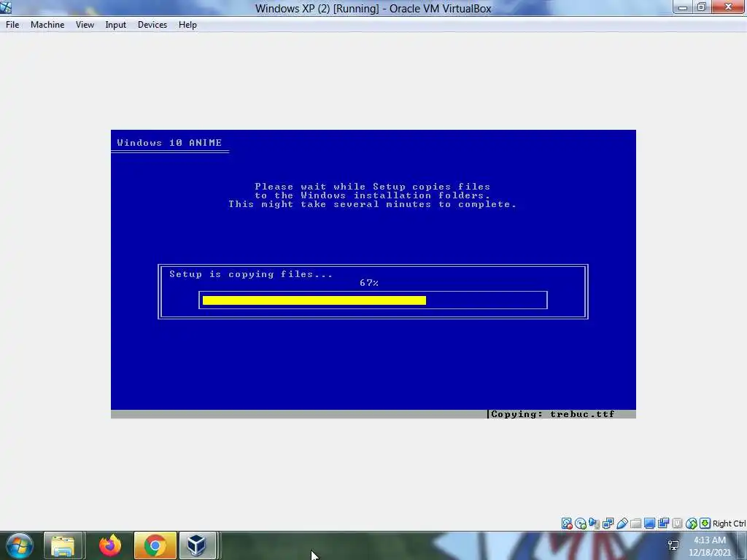747x560 pixels.
Task: Open the Input menu
Action: [x=116, y=25]
